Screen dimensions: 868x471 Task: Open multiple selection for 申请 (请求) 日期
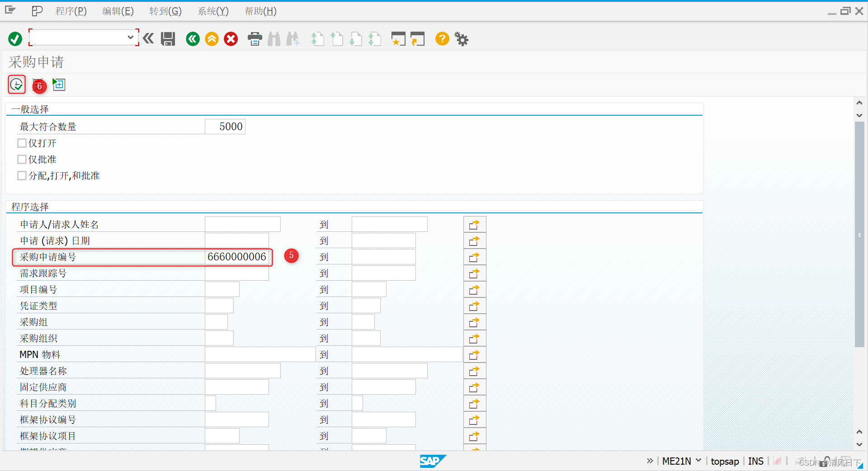(x=475, y=240)
